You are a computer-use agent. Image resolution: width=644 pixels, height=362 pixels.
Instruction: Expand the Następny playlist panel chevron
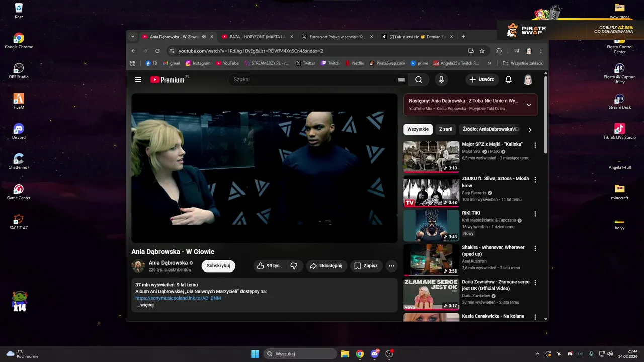529,105
